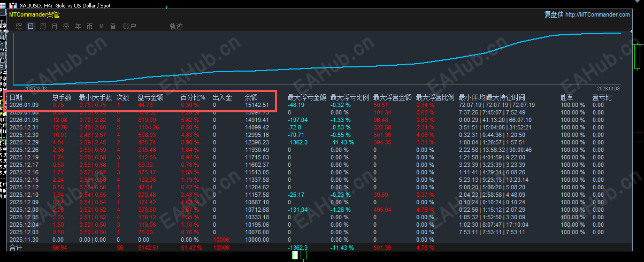Select the 2025.12.10 date row
This screenshot has height=262, width=644.
[24, 195]
